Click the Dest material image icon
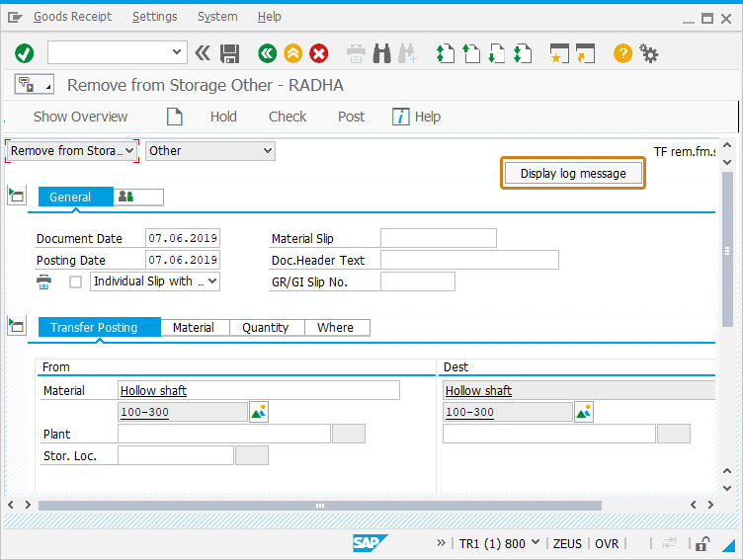743x560 pixels. click(x=584, y=412)
